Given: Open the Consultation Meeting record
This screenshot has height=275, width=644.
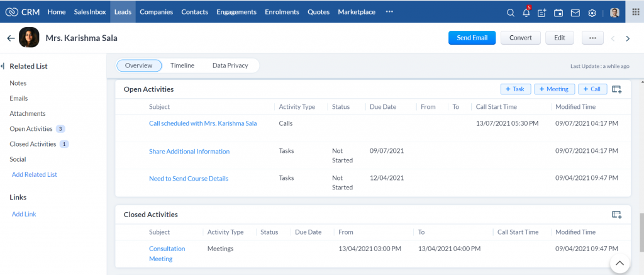Looking at the screenshot, I should point(167,254).
